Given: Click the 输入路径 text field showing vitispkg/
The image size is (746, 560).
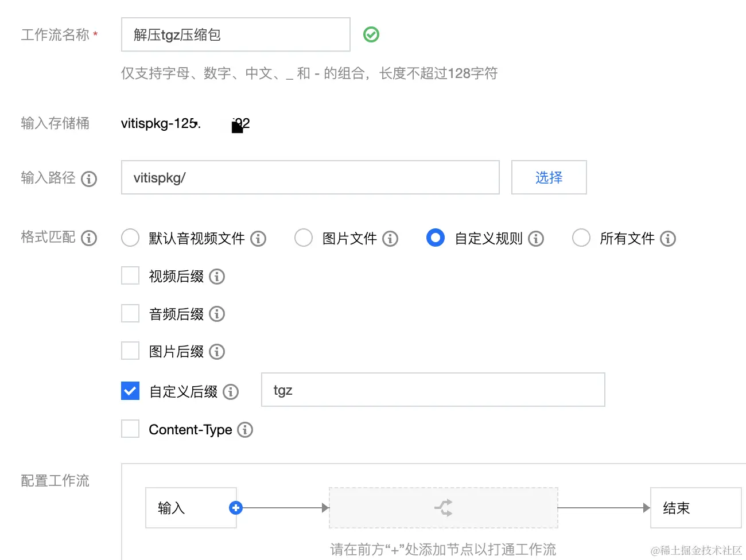Looking at the screenshot, I should click(310, 177).
